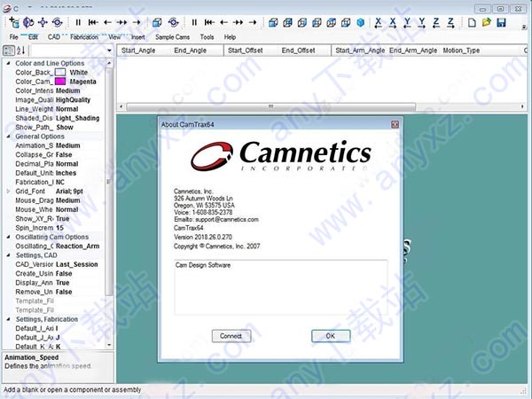
Task: Select the blue hexagonal isometric view icon
Action: [361, 23]
